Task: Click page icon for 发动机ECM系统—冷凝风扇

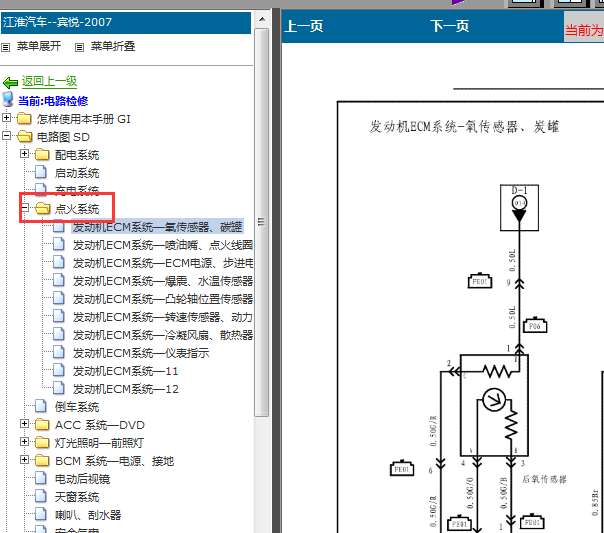Action: [x=59, y=334]
